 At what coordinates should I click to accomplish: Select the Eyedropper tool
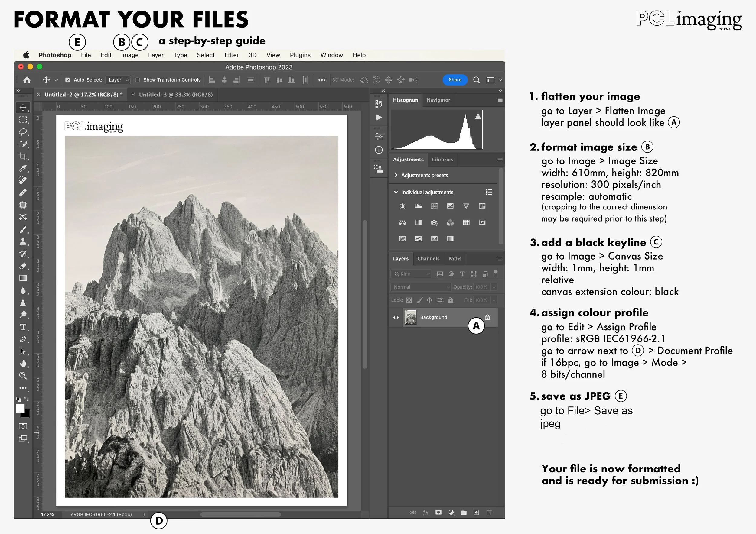pos(23,168)
